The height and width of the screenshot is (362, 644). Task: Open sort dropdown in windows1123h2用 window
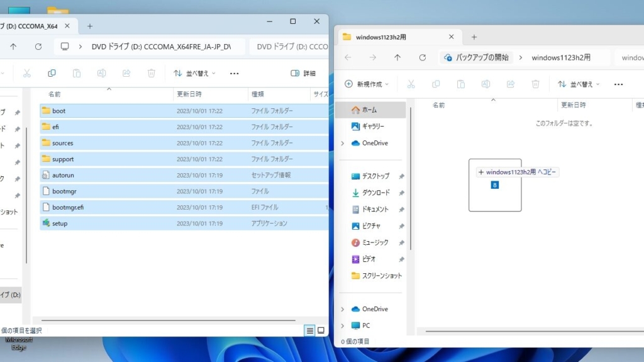(579, 84)
